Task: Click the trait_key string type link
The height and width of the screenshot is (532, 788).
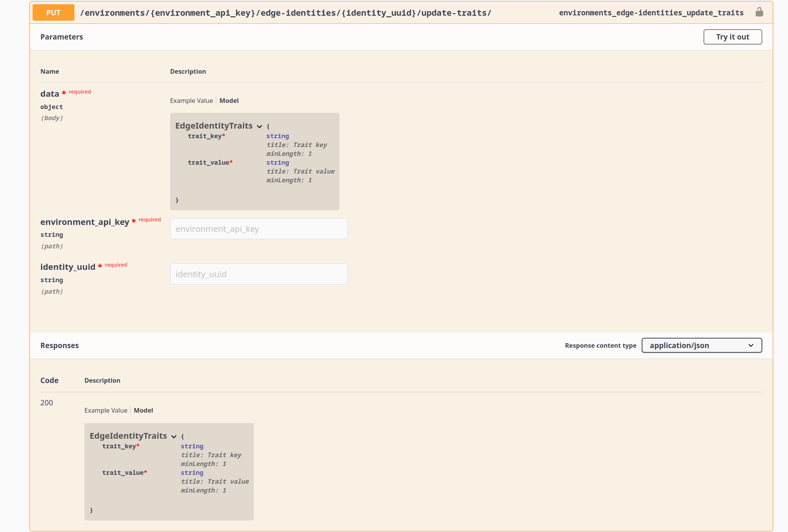Action: point(277,136)
